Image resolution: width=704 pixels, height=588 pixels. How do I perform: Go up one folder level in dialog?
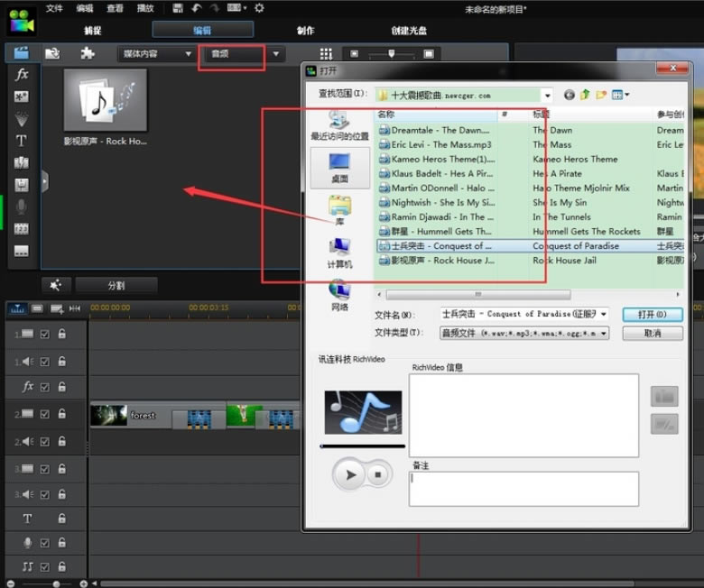[586, 95]
